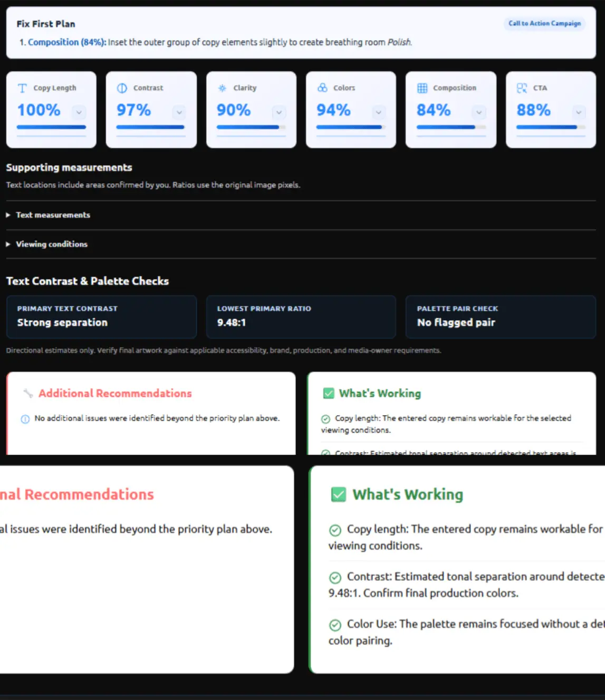The height and width of the screenshot is (700, 605).
Task: Open the CTA card chevron
Action: click(579, 112)
